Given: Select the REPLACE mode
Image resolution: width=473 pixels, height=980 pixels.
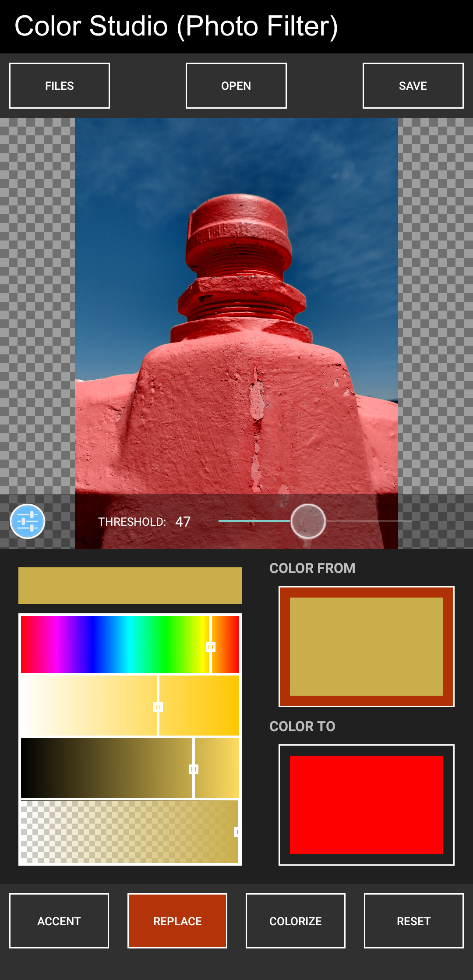Looking at the screenshot, I should 177,921.
